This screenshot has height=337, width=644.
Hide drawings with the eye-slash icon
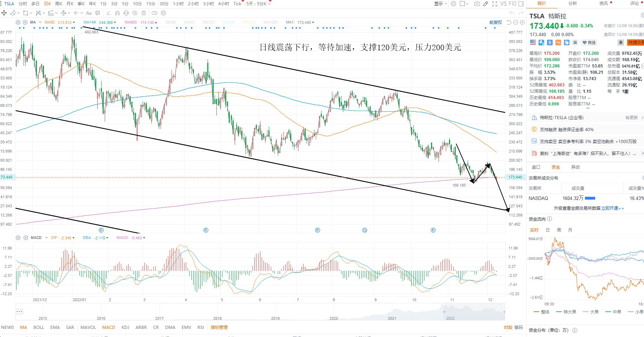point(135,13)
